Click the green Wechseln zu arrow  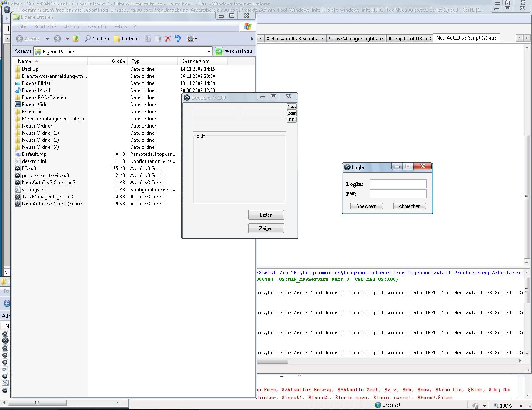[219, 51]
